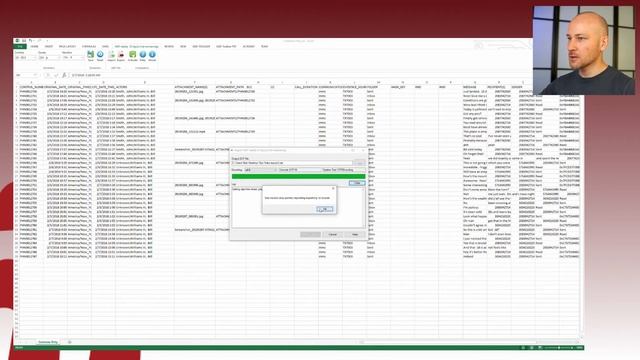Switch to the PAGE LAYOUT ribbon tab
This screenshot has height=360, width=640.
67,47
